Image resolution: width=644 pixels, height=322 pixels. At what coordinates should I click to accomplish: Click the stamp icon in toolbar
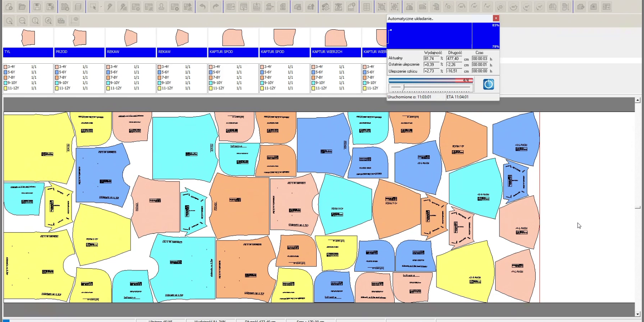click(x=161, y=7)
